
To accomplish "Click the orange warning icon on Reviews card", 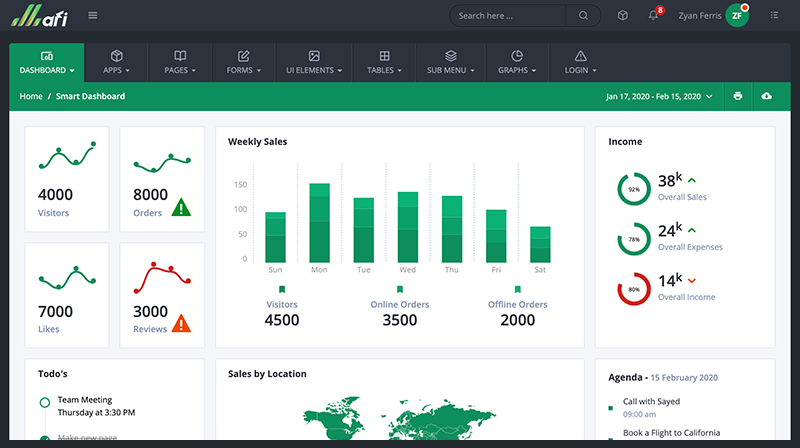I will click(181, 323).
